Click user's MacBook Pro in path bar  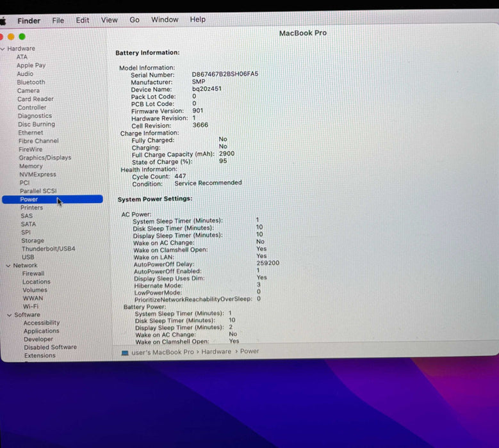click(x=163, y=352)
